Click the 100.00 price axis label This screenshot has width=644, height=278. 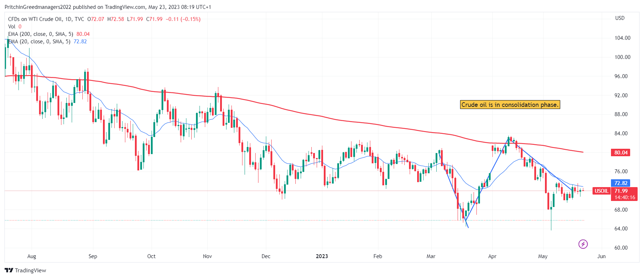(x=622, y=57)
